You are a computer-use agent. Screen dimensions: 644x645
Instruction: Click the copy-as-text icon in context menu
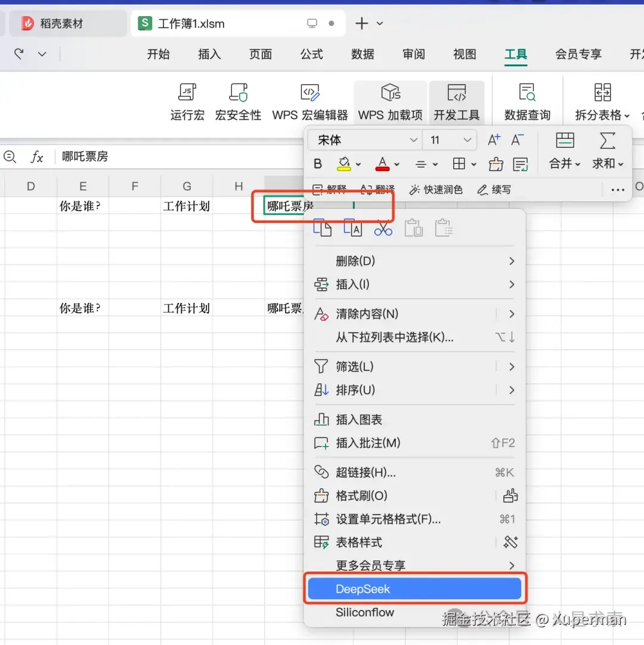pyautogui.click(x=352, y=228)
